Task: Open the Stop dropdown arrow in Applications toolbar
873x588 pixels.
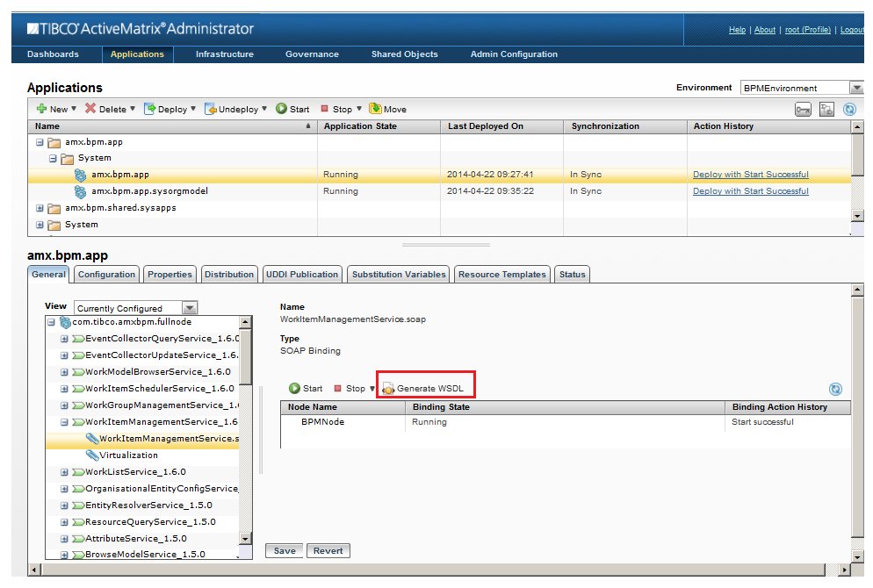Action: click(x=359, y=109)
